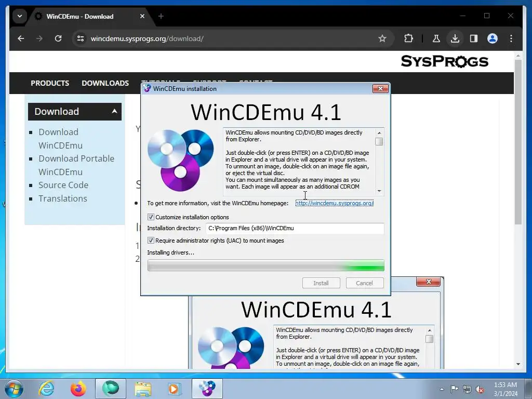Toggle the browser side panel icon
532x399 pixels.
click(x=474, y=38)
